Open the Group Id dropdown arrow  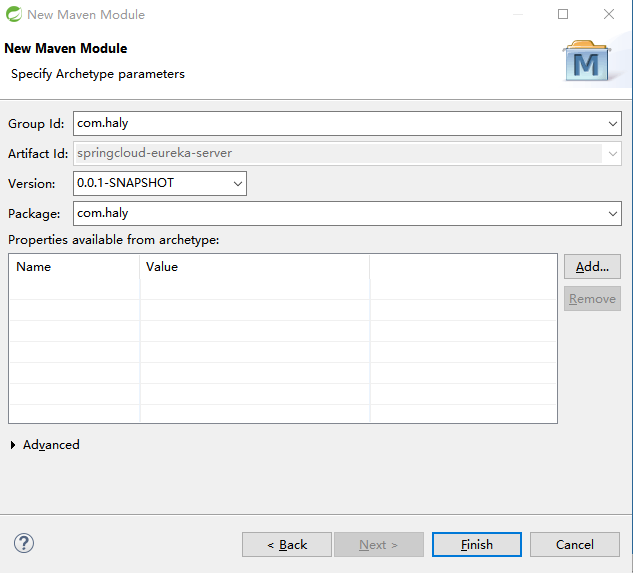[613, 124]
